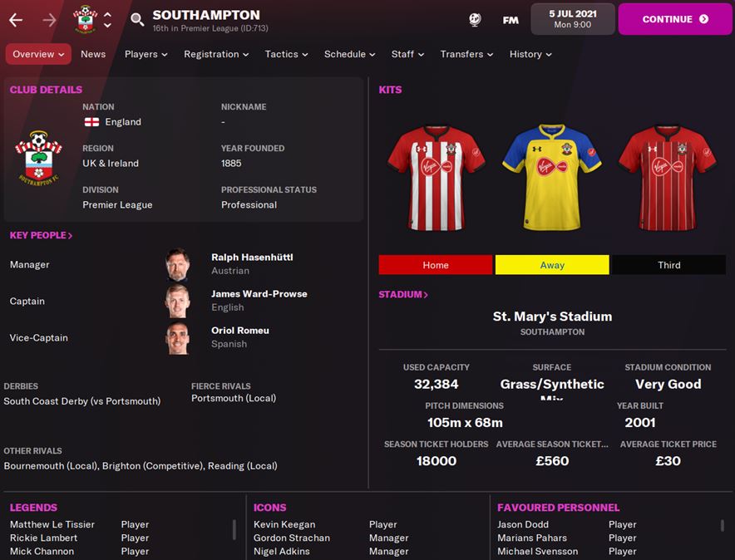Select the Home kit colour bar

(x=436, y=265)
